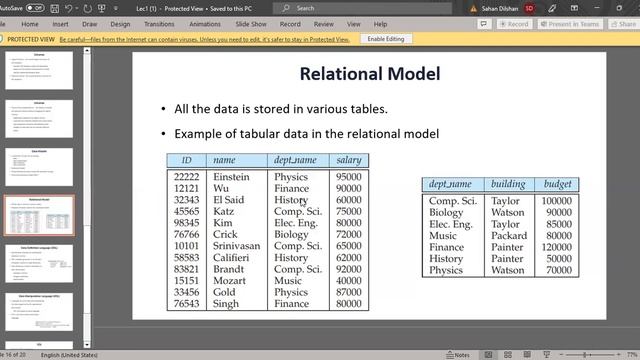The height and width of the screenshot is (360, 640).
Task: Click the Notes button in status bar
Action: pyautogui.click(x=458, y=355)
